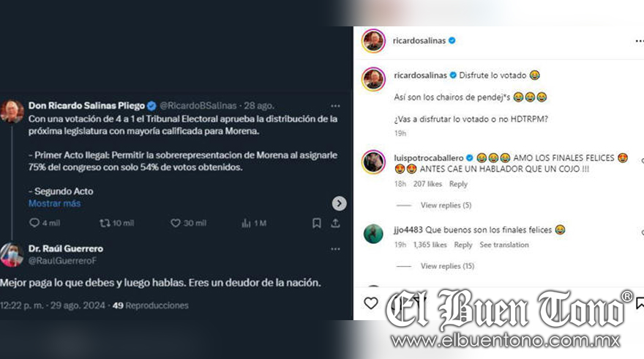This screenshot has width=644, height=359.
Task: Click See translation under jjo4483's comment
Action: point(504,245)
